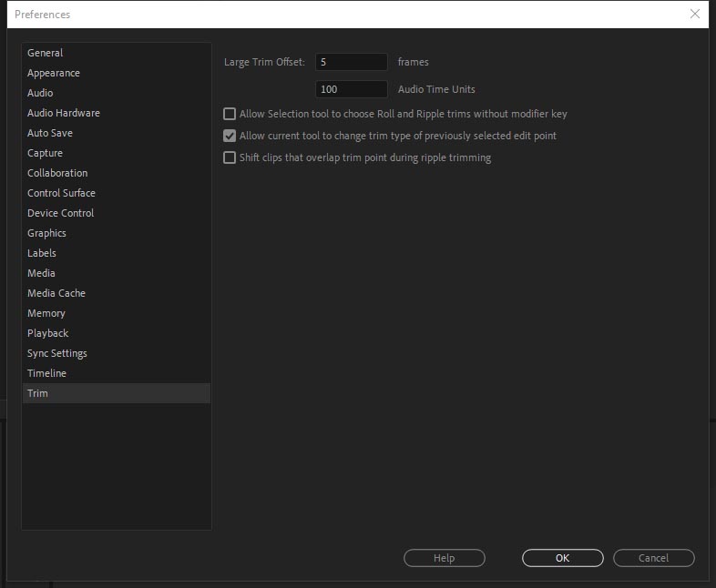This screenshot has width=716, height=588.
Task: Click the Audio Time Units value field
Action: pyautogui.click(x=351, y=89)
